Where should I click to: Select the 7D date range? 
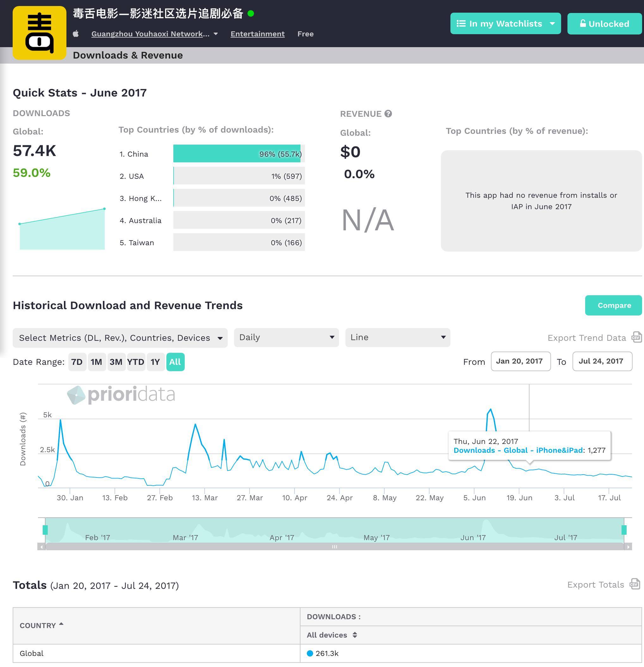pyautogui.click(x=77, y=362)
